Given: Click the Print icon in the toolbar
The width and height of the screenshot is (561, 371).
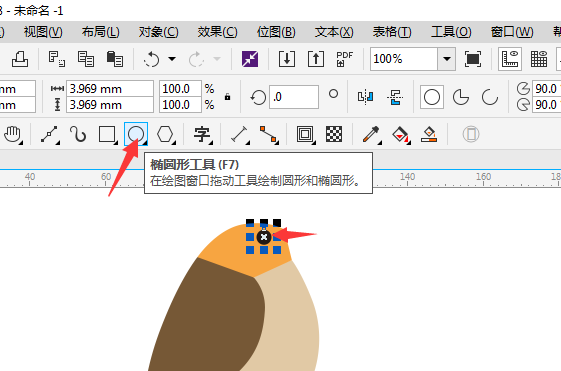Looking at the screenshot, I should click(20, 59).
